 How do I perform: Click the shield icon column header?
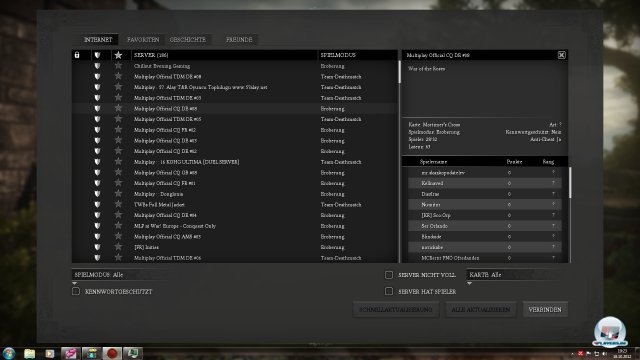tap(97, 55)
